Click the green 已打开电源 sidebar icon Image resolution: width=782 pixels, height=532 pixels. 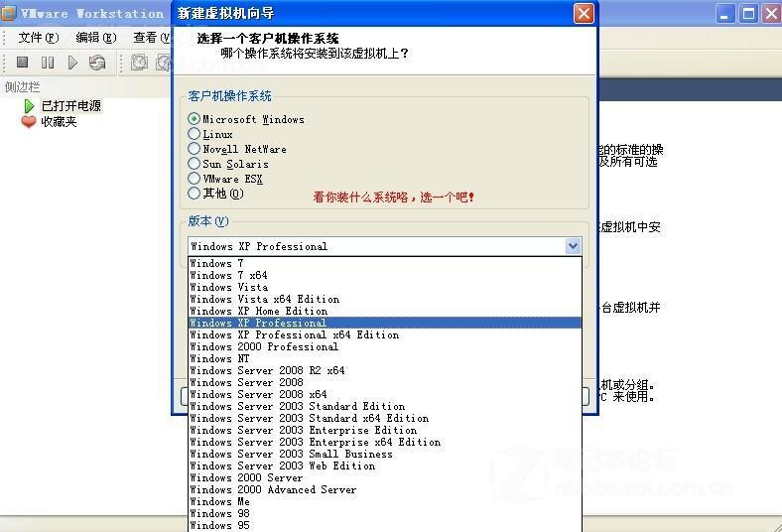pyautogui.click(x=29, y=105)
